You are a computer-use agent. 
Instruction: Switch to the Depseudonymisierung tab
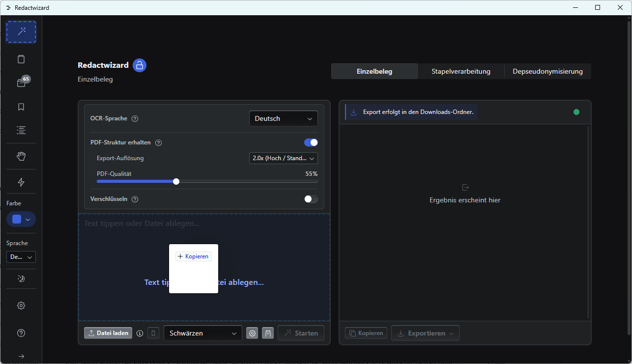(x=548, y=71)
